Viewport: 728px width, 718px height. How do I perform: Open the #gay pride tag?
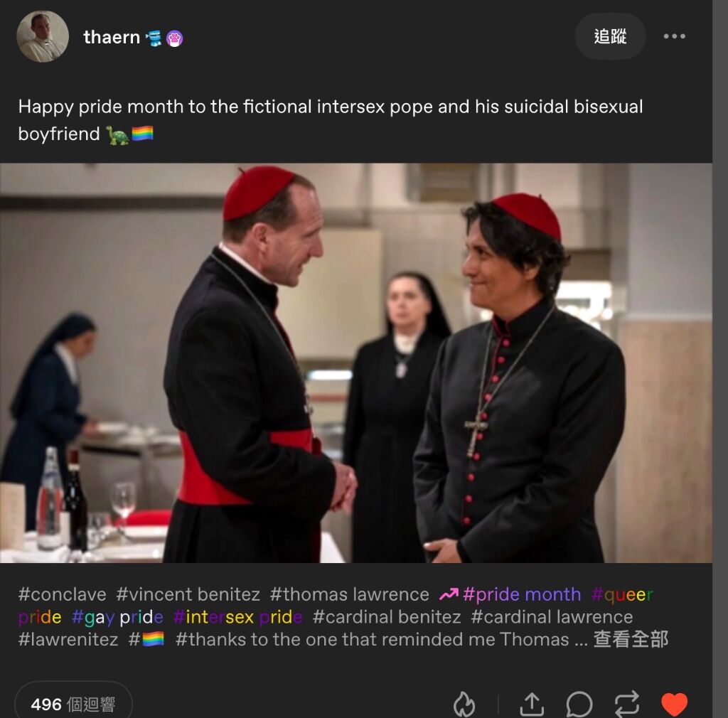(x=117, y=617)
